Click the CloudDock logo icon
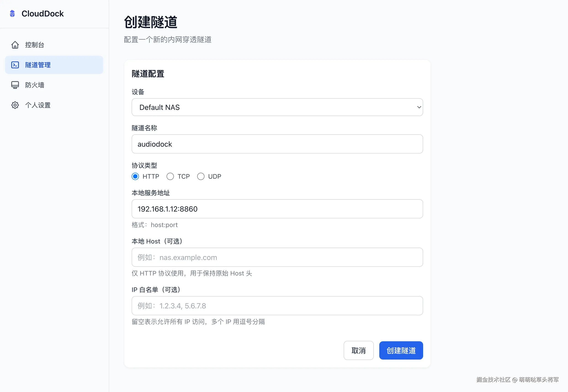568x392 pixels. pyautogui.click(x=12, y=13)
